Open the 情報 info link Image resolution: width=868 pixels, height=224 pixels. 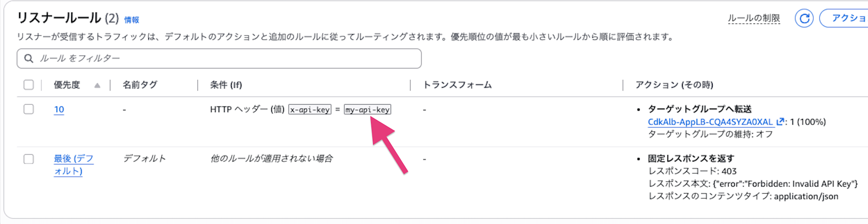132,20
